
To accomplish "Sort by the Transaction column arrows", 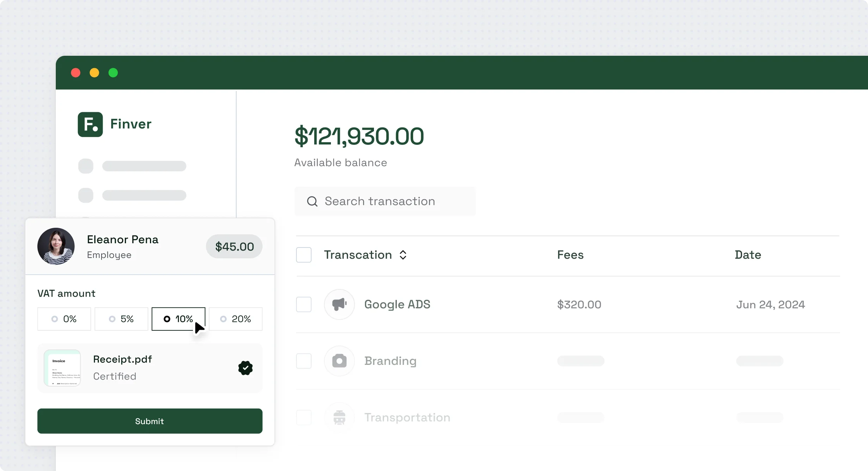I will click(x=403, y=255).
